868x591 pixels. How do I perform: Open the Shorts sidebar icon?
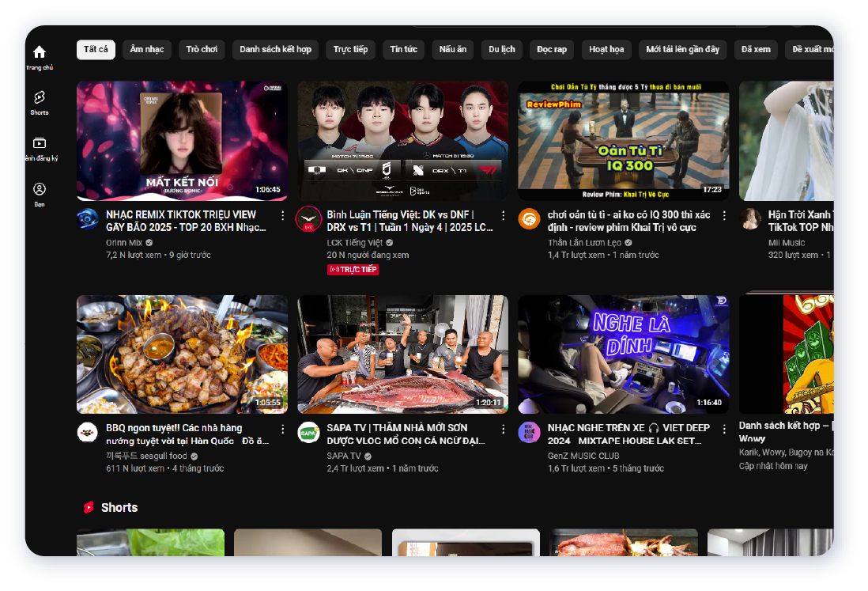[40, 97]
